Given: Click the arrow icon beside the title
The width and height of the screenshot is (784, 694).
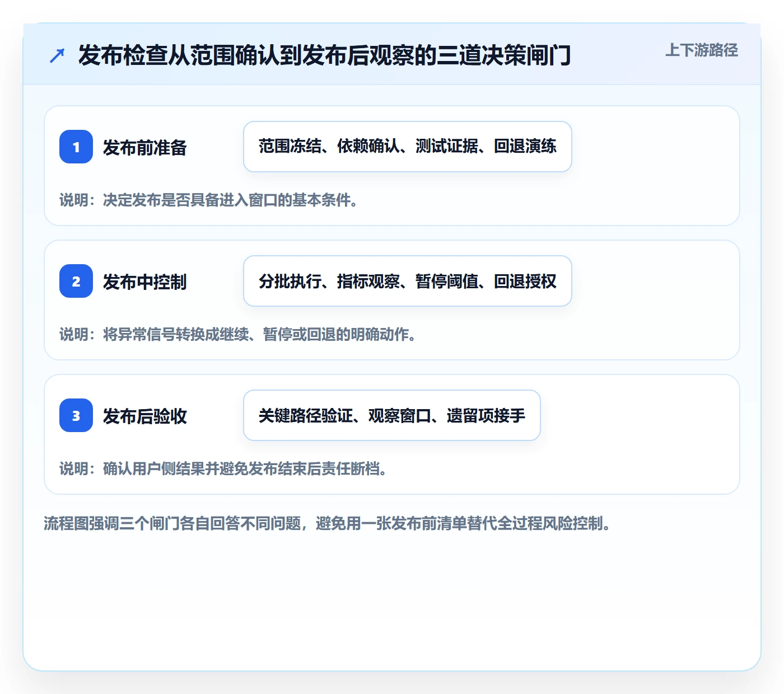Looking at the screenshot, I should click(57, 55).
